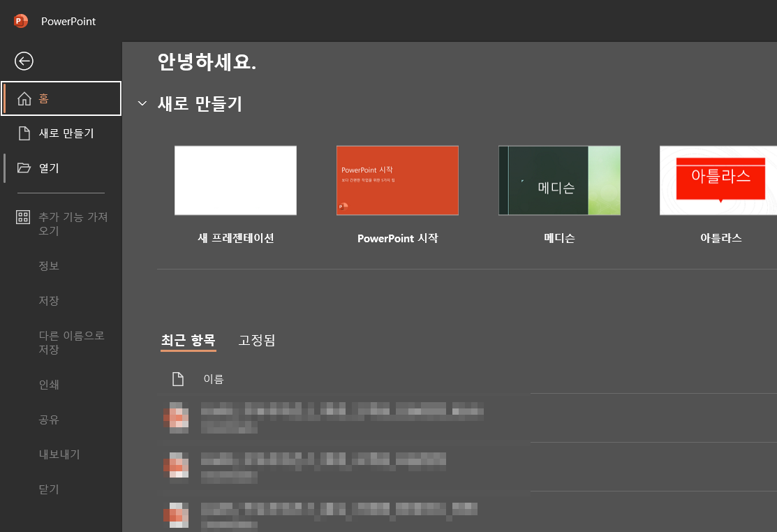The height and width of the screenshot is (532, 777).
Task: Switch to the 최근 항목 tab
Action: [x=188, y=340]
